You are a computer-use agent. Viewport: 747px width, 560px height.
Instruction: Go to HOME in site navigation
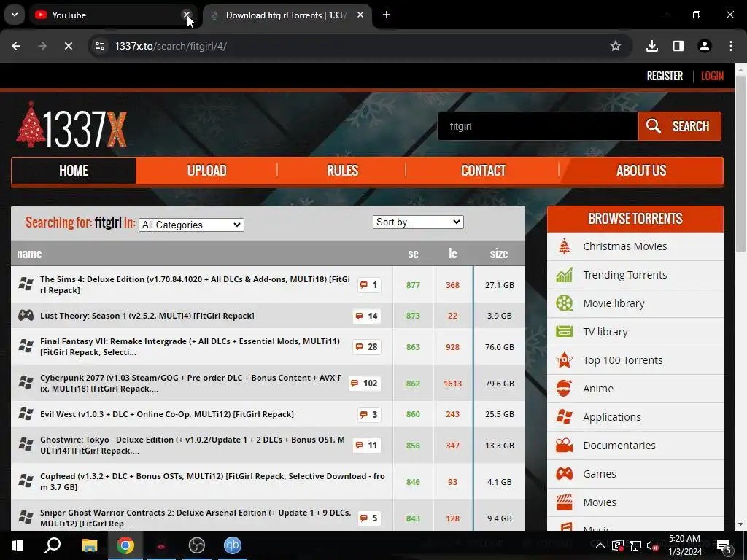74,171
